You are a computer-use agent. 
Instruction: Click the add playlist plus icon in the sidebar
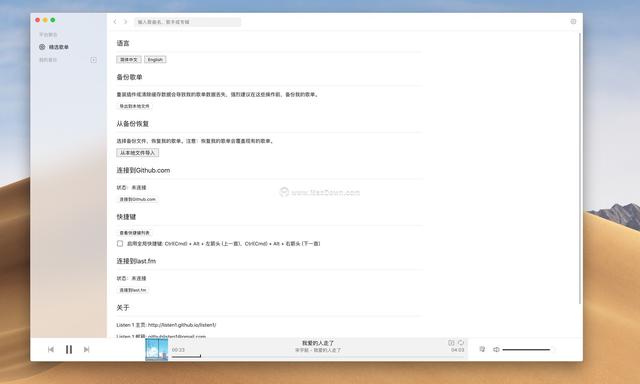[93, 60]
